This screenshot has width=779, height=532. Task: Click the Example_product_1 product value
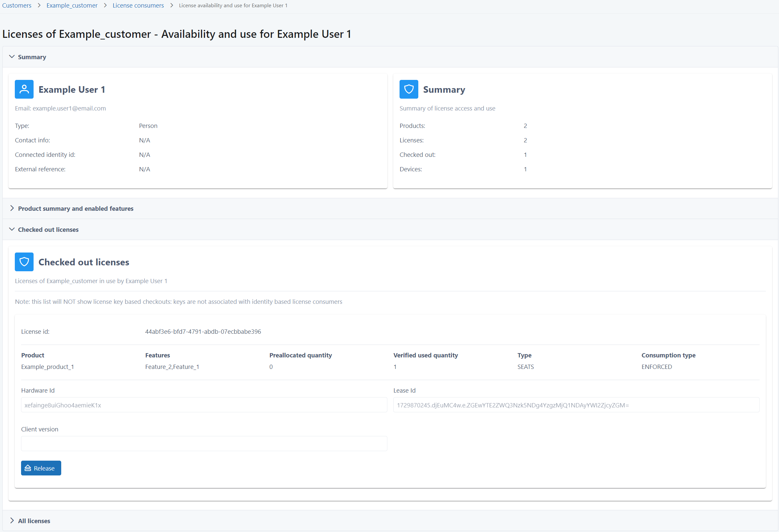(48, 367)
